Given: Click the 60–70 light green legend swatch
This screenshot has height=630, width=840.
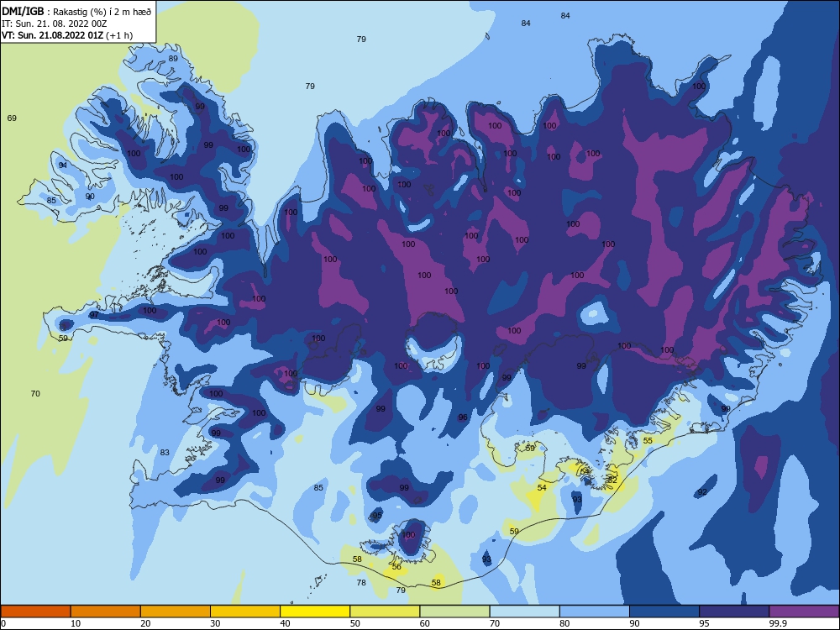Looking at the screenshot, I should pos(454,612).
